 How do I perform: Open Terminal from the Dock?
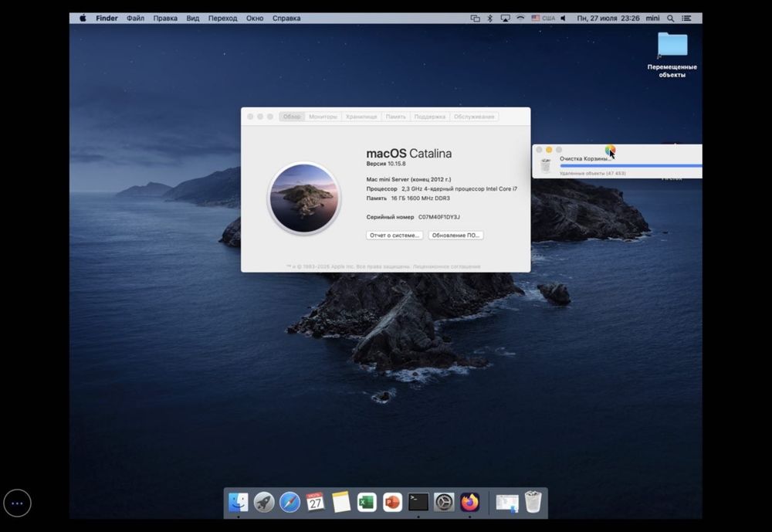point(418,503)
